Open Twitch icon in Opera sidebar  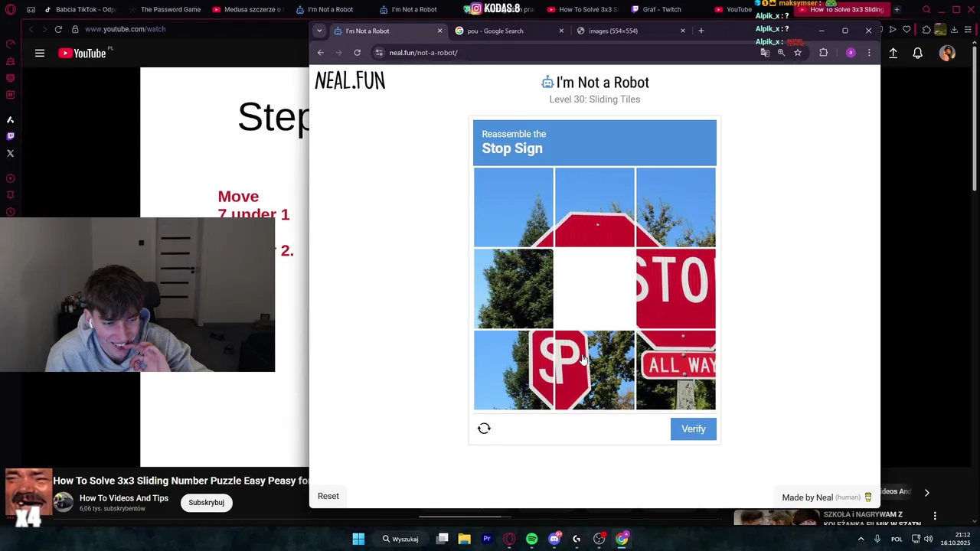point(10,136)
